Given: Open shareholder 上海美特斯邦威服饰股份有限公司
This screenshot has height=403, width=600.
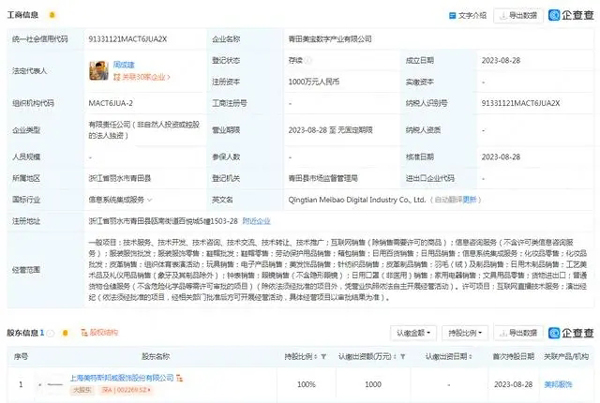Looking at the screenshot, I should pos(122,378).
